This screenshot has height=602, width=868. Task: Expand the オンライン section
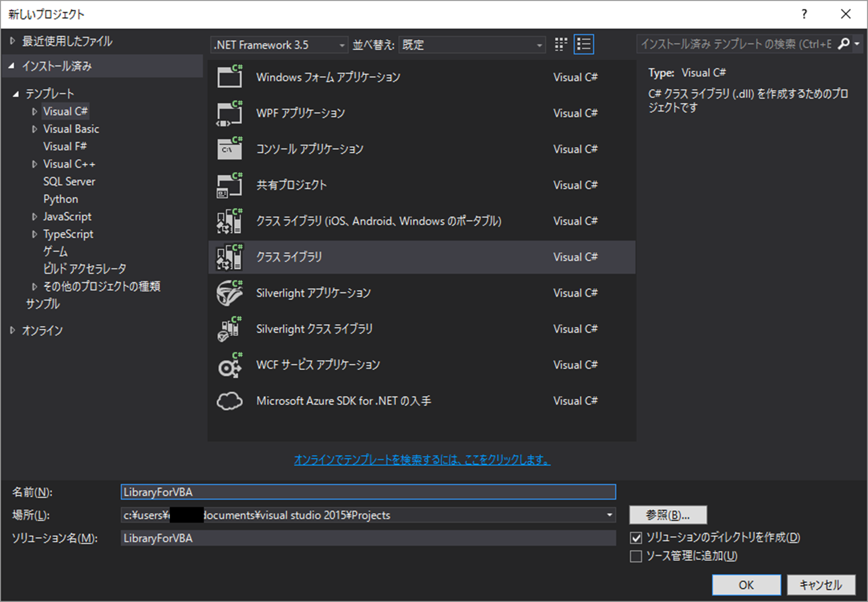pyautogui.click(x=12, y=331)
